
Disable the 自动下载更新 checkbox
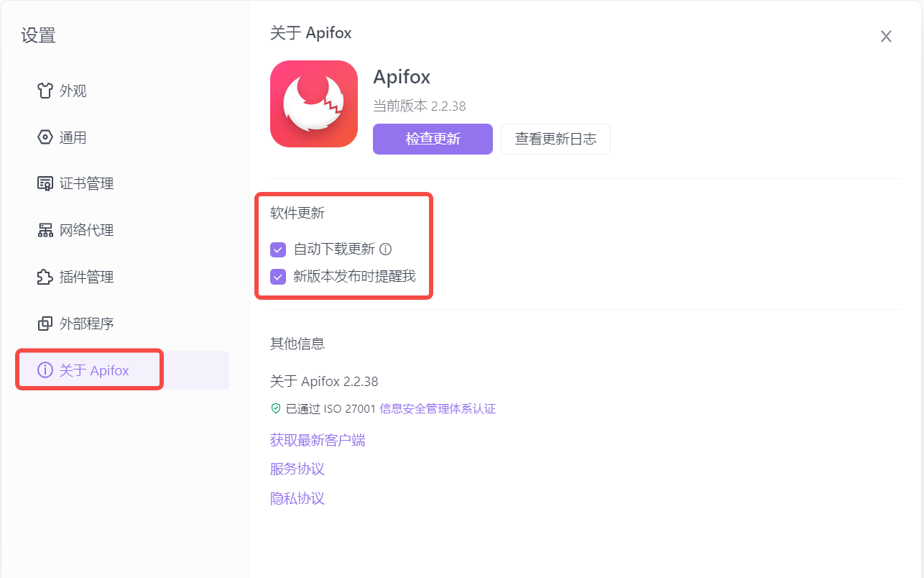coord(278,249)
